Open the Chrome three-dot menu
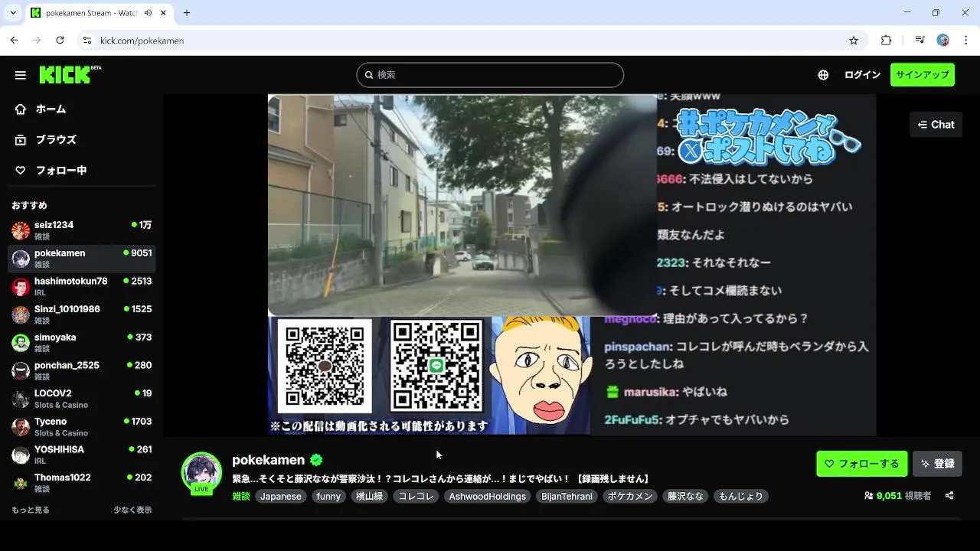The image size is (980, 551). 965,41
